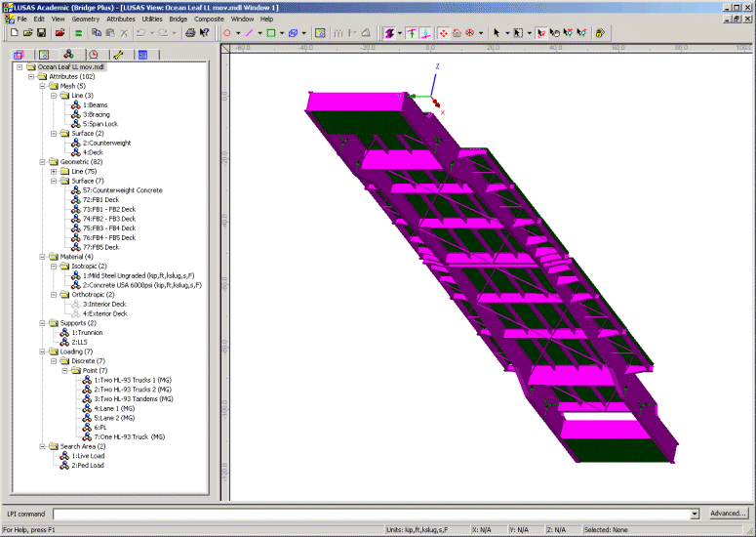Click the padlock icon in toolbar
Viewport: 756px width, 537px height.
pyautogui.click(x=600, y=32)
